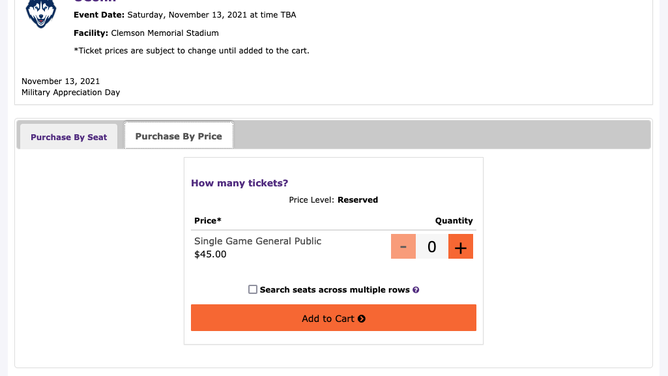668x376 pixels.
Task: Click the How many tickets? heading
Action: (239, 183)
